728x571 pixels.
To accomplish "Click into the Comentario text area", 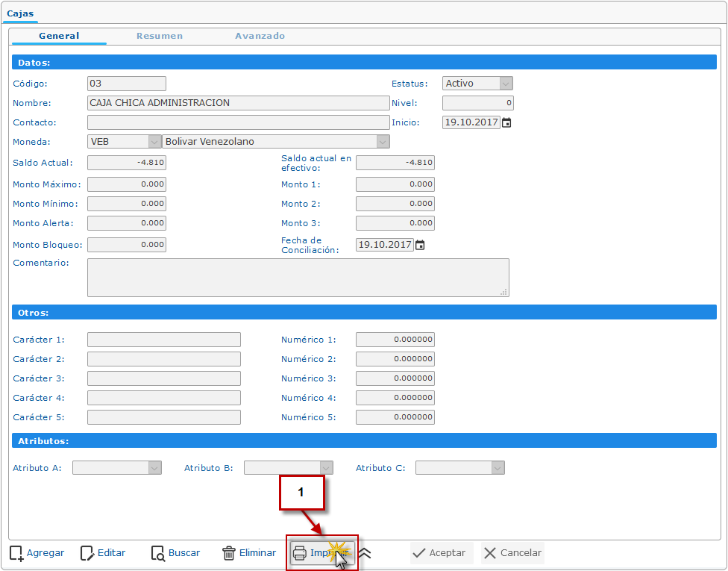I will point(298,278).
